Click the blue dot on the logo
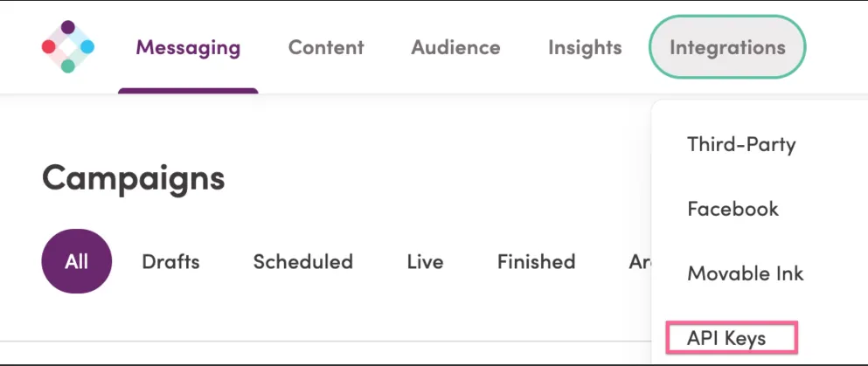 (x=87, y=47)
